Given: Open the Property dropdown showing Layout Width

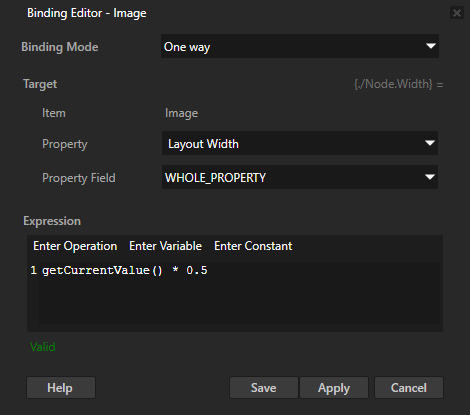Looking at the screenshot, I should (300, 143).
